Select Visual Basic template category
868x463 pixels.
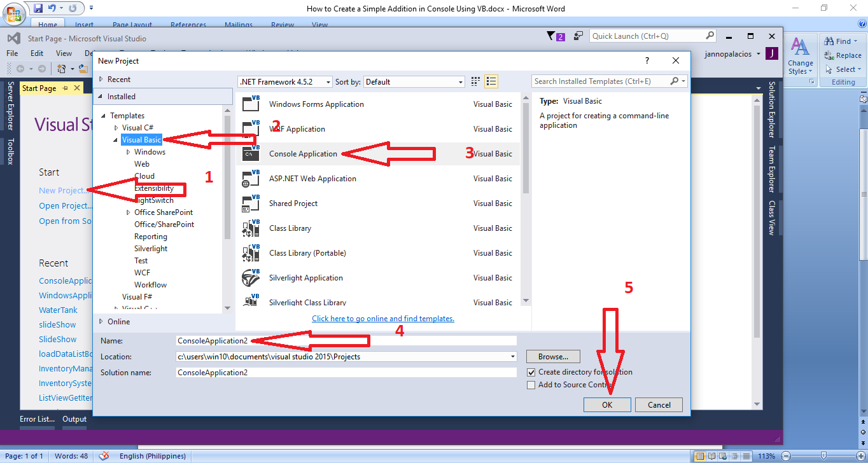[x=141, y=140]
